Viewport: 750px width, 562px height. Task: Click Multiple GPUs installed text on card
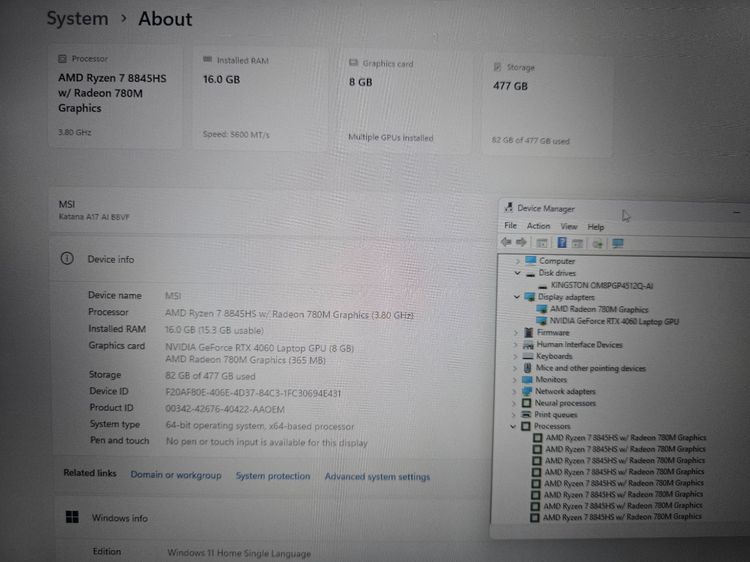click(391, 137)
